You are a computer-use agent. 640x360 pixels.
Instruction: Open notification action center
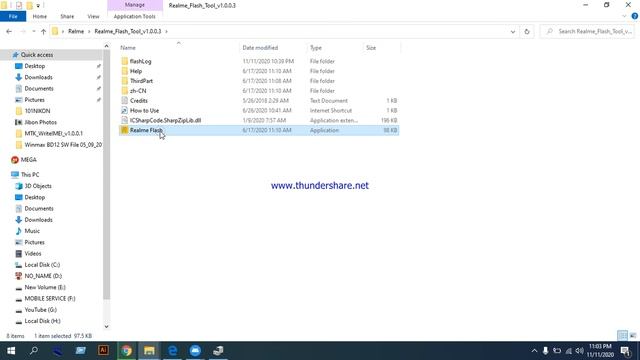pos(625,351)
